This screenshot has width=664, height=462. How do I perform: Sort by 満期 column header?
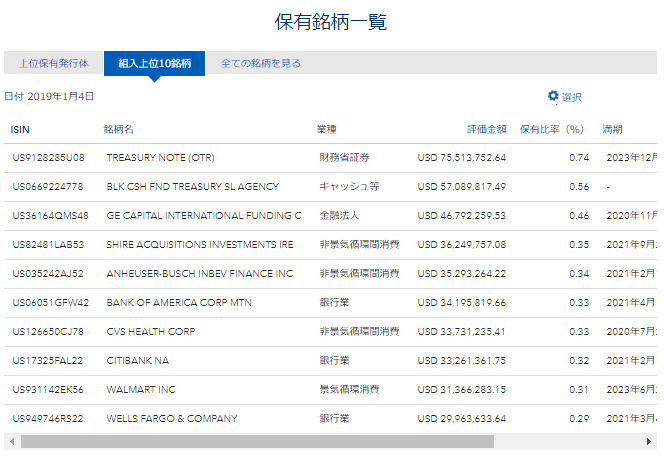click(612, 130)
